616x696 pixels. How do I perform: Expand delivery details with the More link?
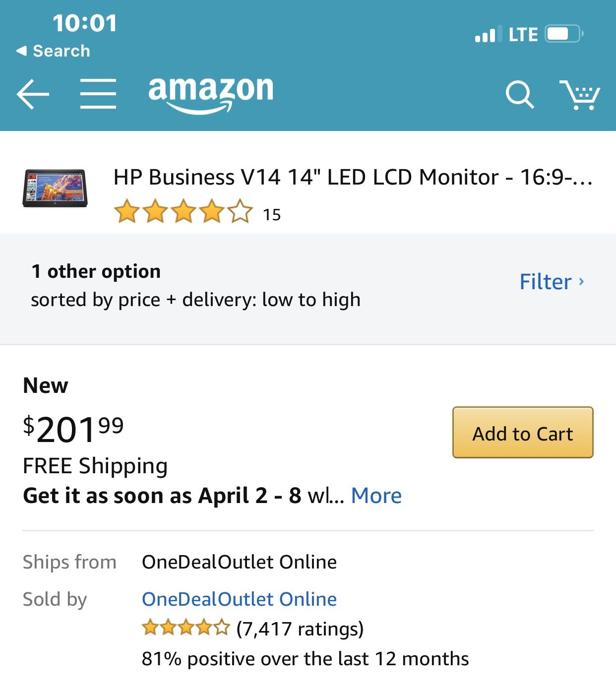[376, 495]
